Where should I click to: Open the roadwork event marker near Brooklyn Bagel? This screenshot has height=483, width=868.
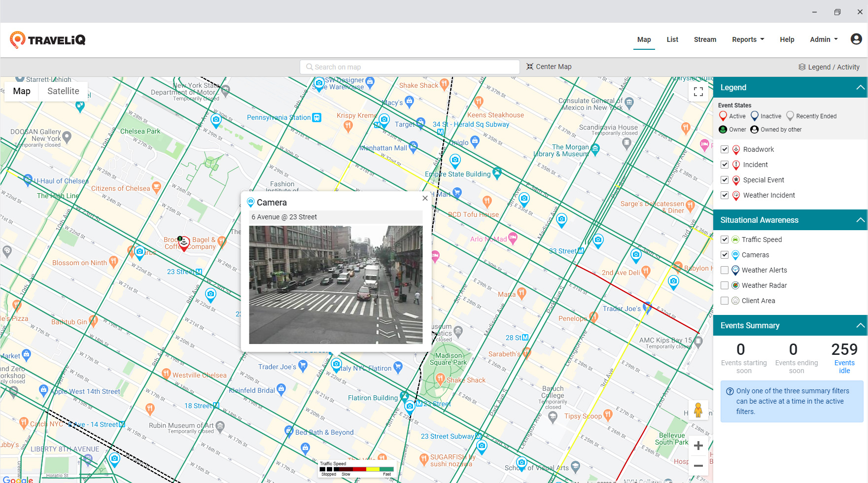click(183, 242)
